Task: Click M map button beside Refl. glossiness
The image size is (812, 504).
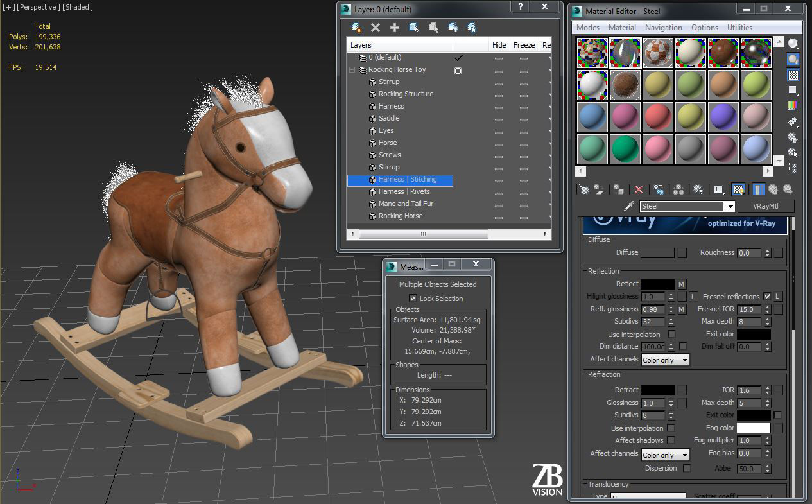Action: (682, 309)
